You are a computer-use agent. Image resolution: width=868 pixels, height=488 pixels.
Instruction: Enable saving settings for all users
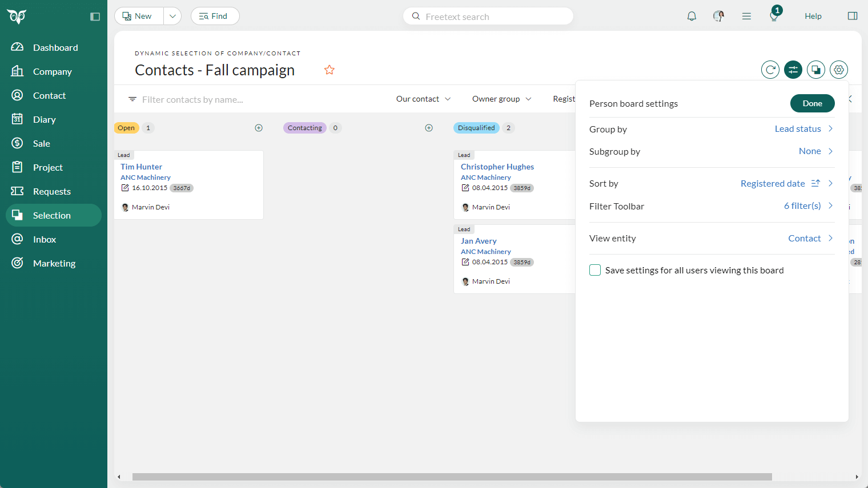pos(594,270)
